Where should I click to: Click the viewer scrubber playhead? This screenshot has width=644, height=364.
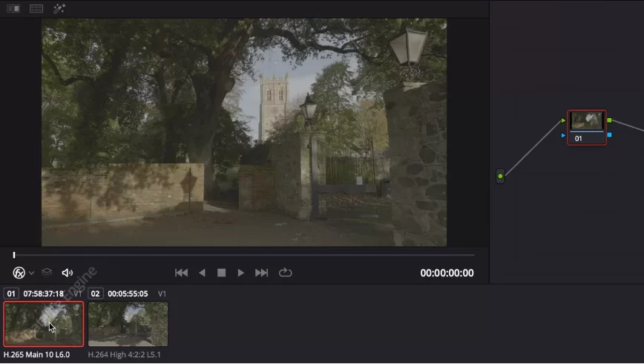click(13, 255)
